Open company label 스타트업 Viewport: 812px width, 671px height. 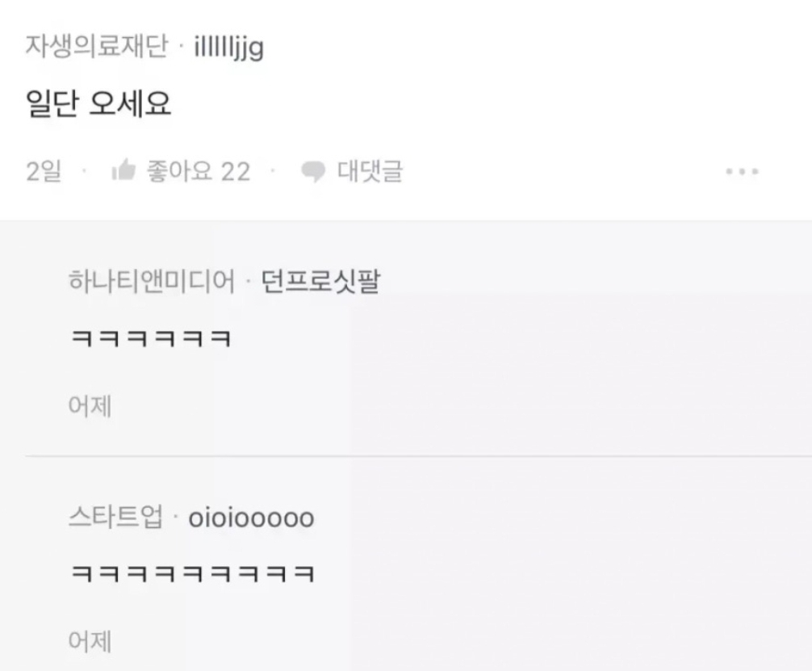[115, 517]
